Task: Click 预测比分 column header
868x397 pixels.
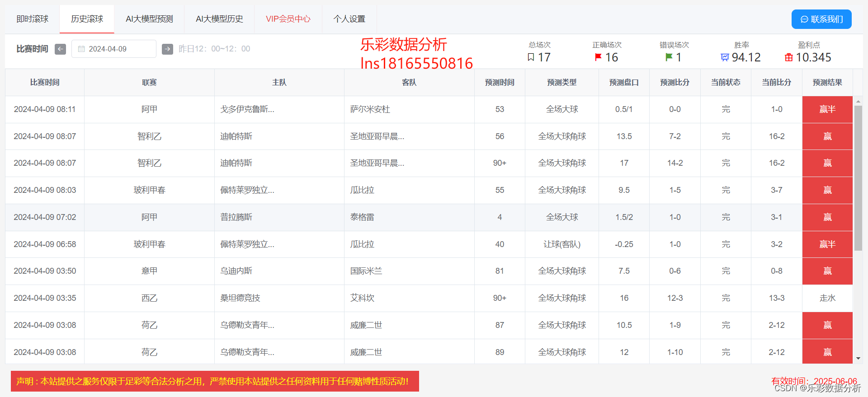Action: 675,82
